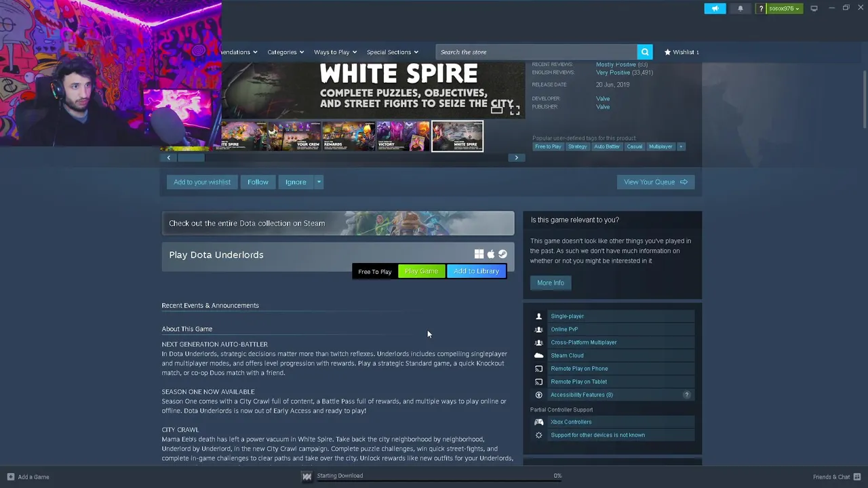Expand the Special Sections menu
868x488 pixels.
(393, 52)
